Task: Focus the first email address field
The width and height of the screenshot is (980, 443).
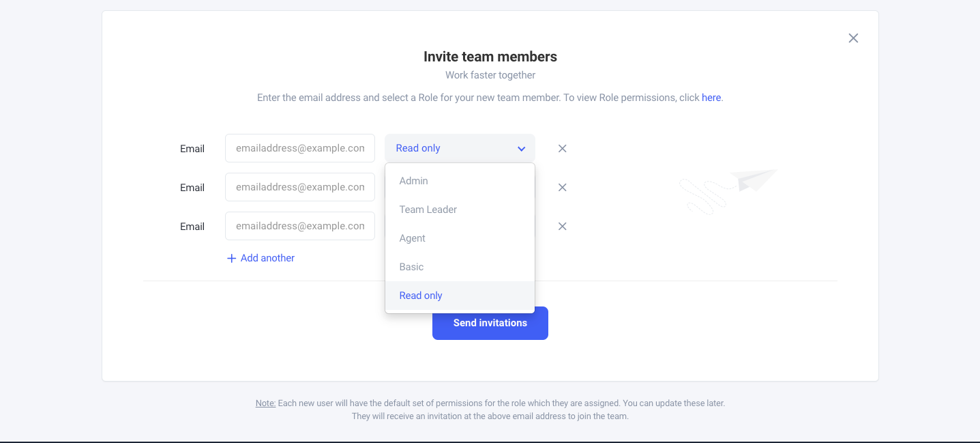Action: tap(300, 148)
